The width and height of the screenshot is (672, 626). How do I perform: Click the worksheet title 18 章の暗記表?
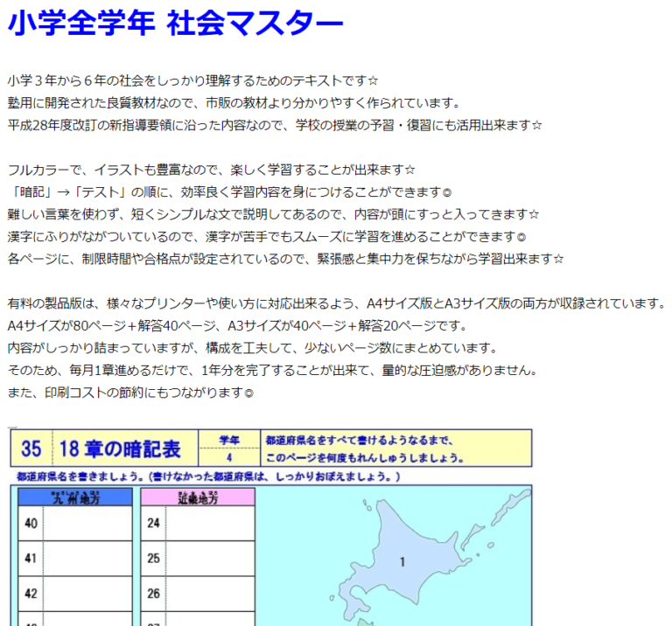[x=120, y=449]
